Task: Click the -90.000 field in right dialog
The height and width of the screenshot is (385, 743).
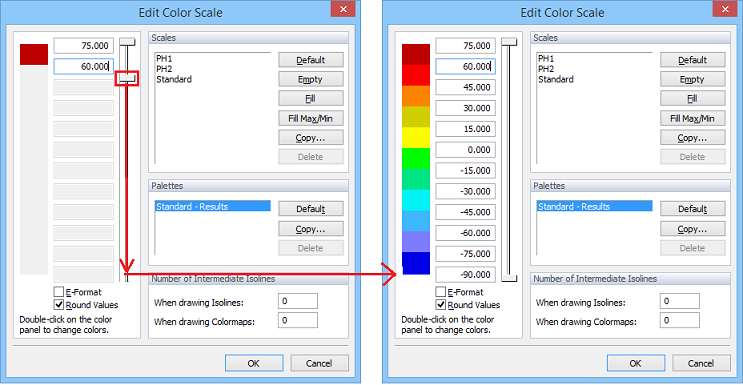Action: pos(465,275)
